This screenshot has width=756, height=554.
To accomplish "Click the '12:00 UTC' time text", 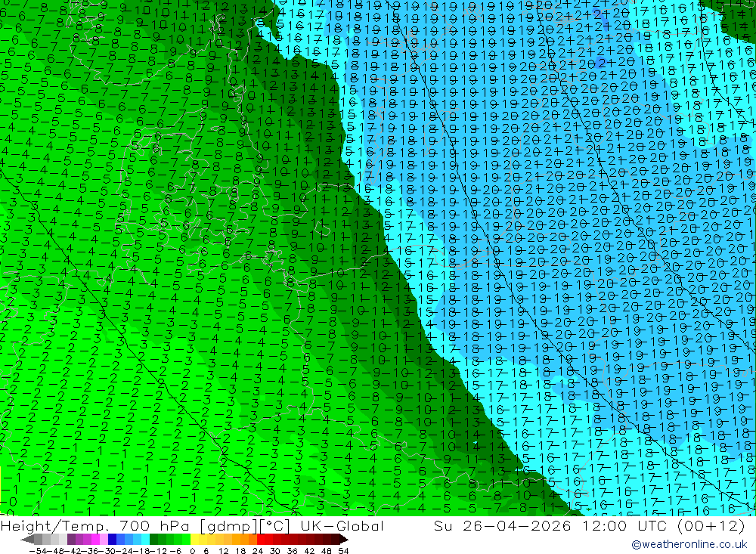I will click(x=625, y=526).
